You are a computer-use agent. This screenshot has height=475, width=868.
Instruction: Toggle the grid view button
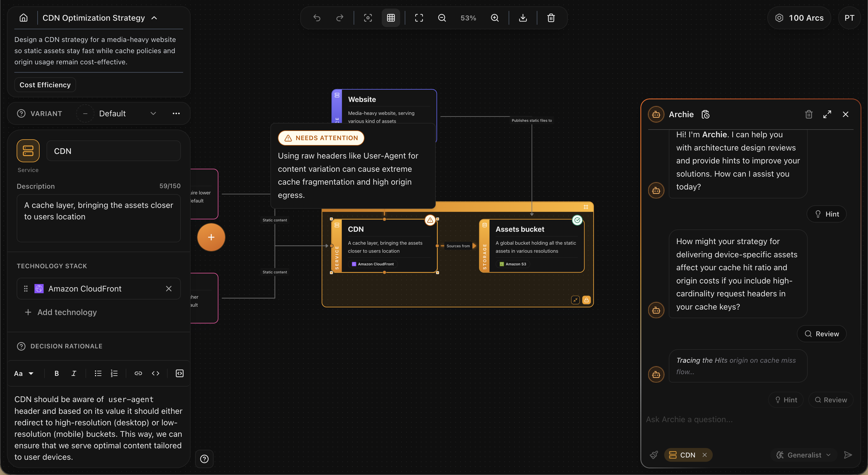point(391,18)
